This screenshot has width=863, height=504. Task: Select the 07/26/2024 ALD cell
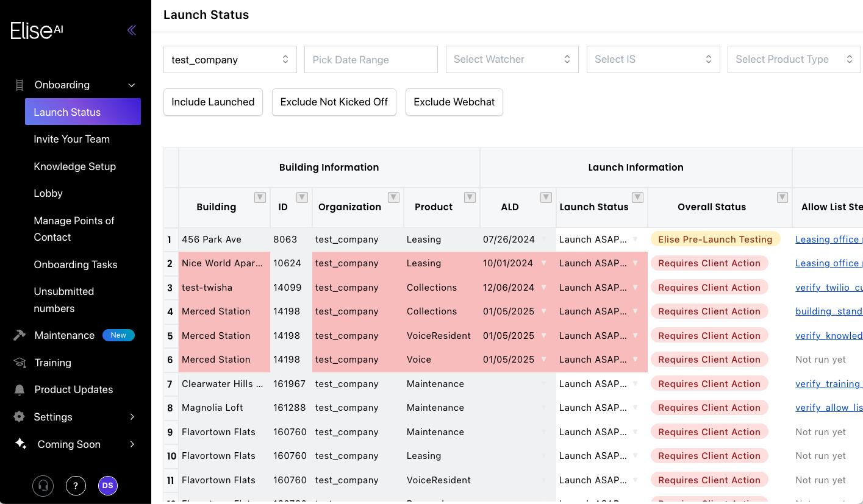point(518,240)
